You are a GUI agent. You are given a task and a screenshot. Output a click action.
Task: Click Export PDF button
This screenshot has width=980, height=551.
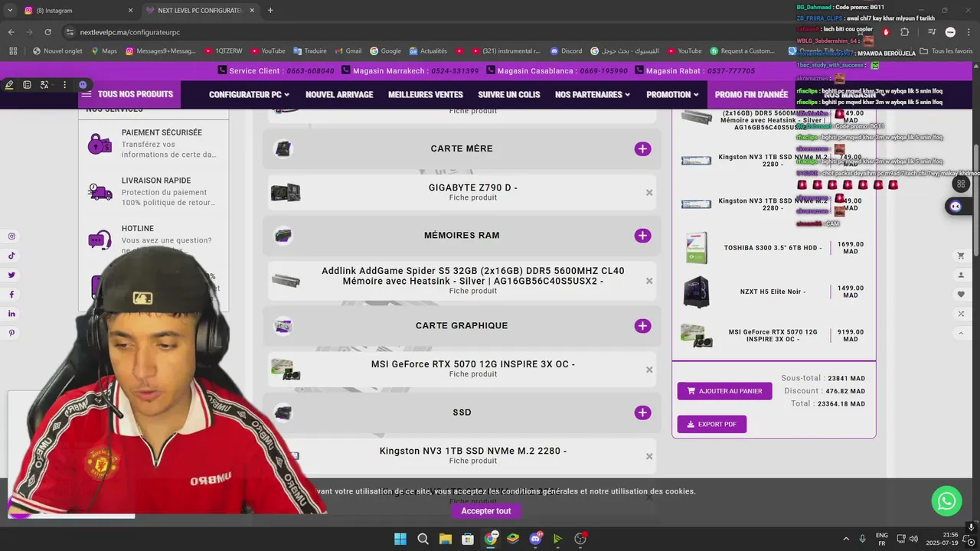pos(711,424)
